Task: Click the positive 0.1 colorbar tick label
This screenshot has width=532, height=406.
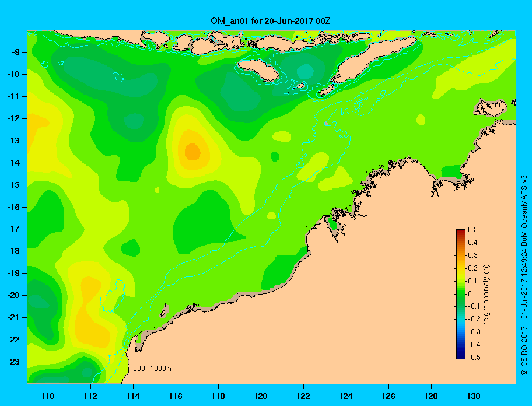Action: pyautogui.click(x=473, y=281)
